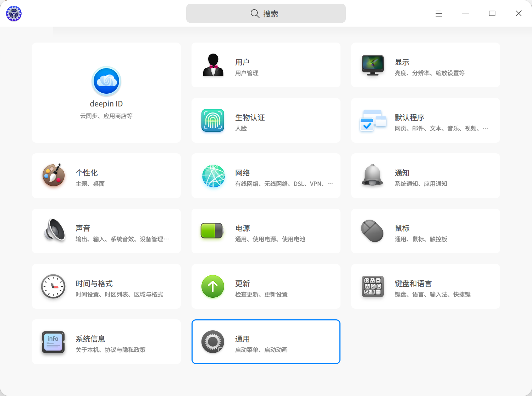Image resolution: width=532 pixels, height=396 pixels.
Task: Open 云同步、应用商店等 under deepin ID
Action: click(x=106, y=116)
